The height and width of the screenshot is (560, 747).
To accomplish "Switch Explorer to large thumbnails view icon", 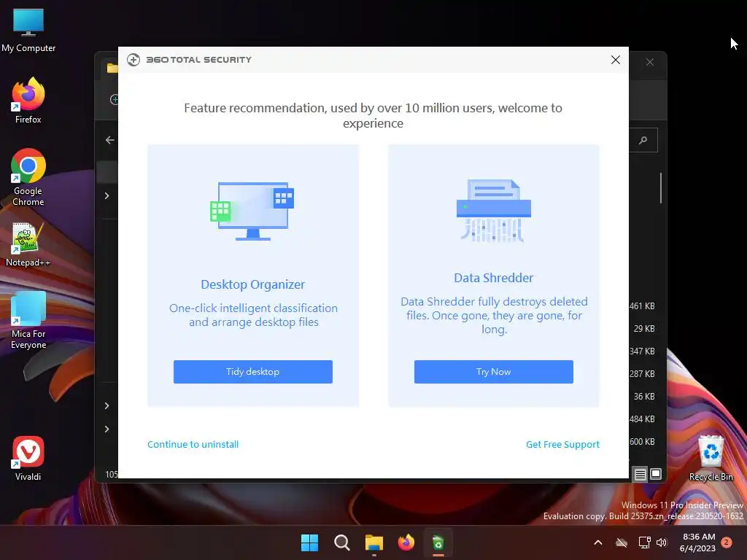I will pos(656,474).
